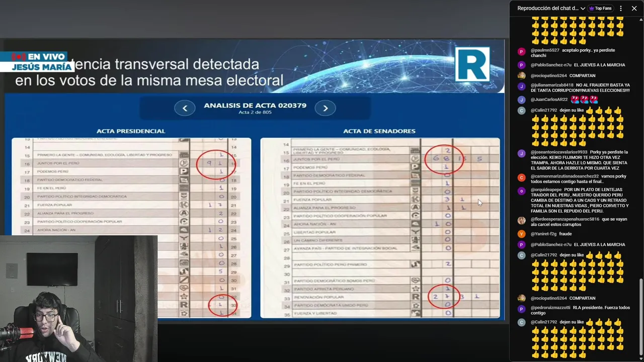Click the @paulmn5527 username
Image resolution: width=644 pixels, height=362 pixels.
(544, 50)
